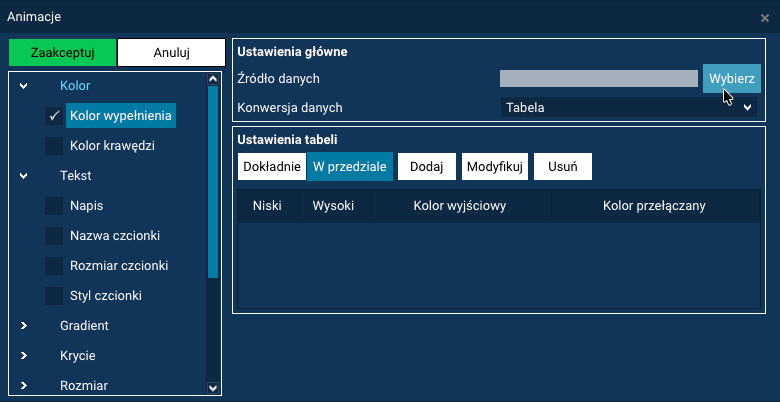Click the Wybierz data source button
The width and height of the screenshot is (780, 402).
tap(731, 78)
